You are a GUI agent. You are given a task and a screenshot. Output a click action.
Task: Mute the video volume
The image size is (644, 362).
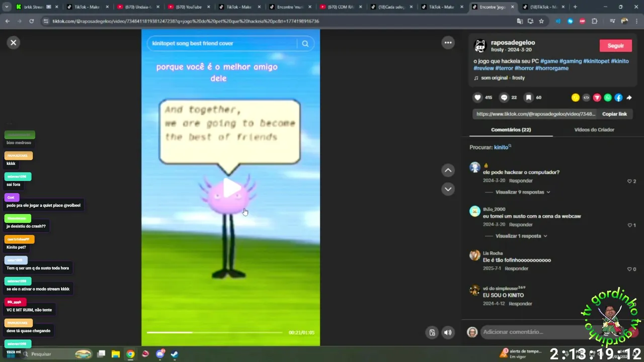(447, 332)
